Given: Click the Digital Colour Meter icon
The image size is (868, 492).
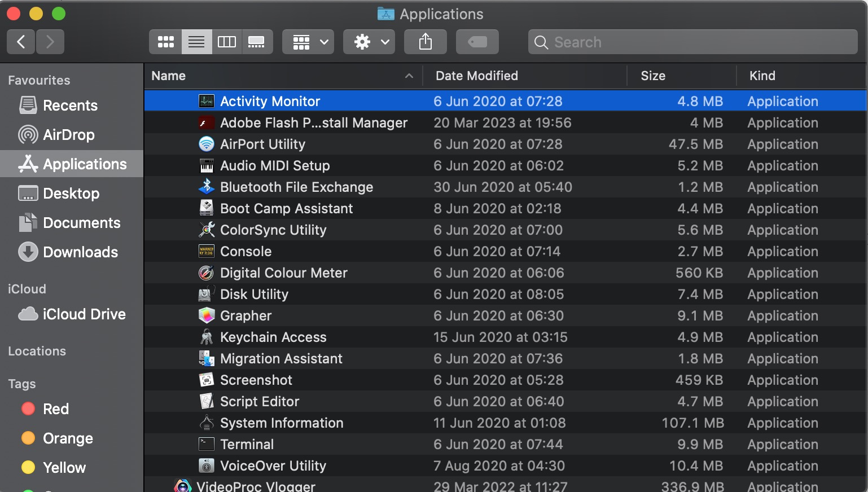Looking at the screenshot, I should [x=207, y=273].
